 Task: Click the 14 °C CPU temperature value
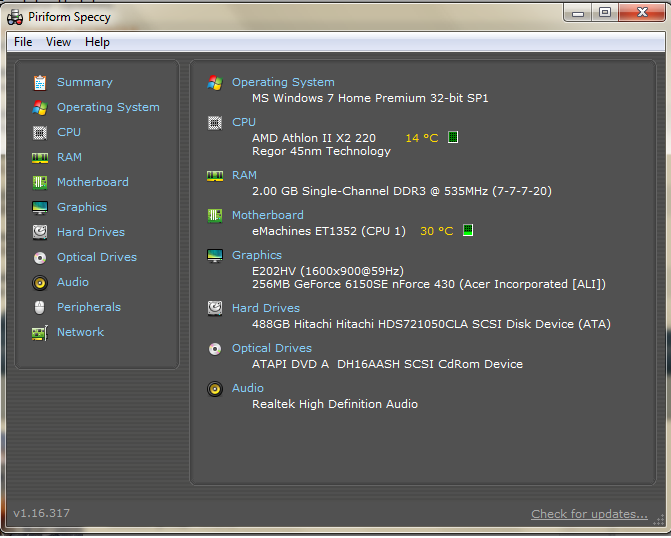click(x=422, y=138)
